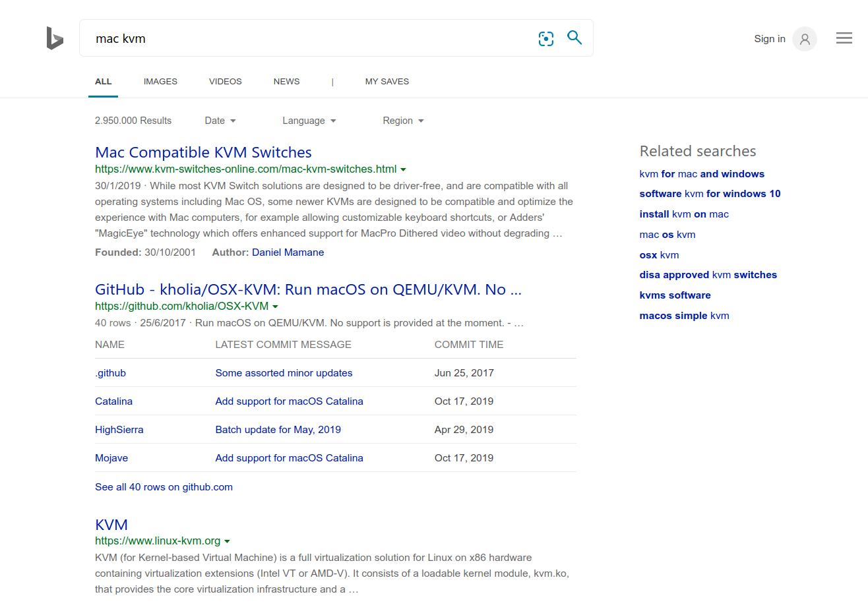Open the HighSierra folder link
Image resolution: width=868 pixels, height=615 pixels.
coord(119,430)
